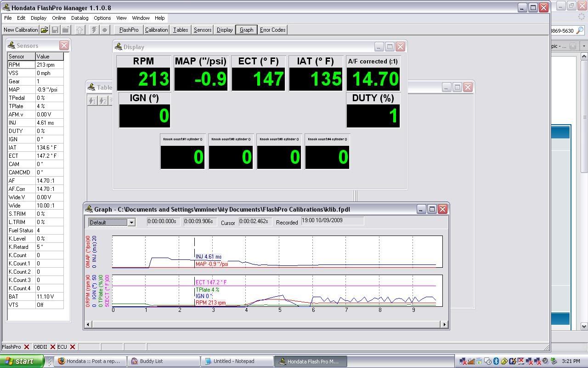Image resolution: width=588 pixels, height=368 pixels.
Task: Click the graph scrollbar right arrow
Action: (x=444, y=324)
